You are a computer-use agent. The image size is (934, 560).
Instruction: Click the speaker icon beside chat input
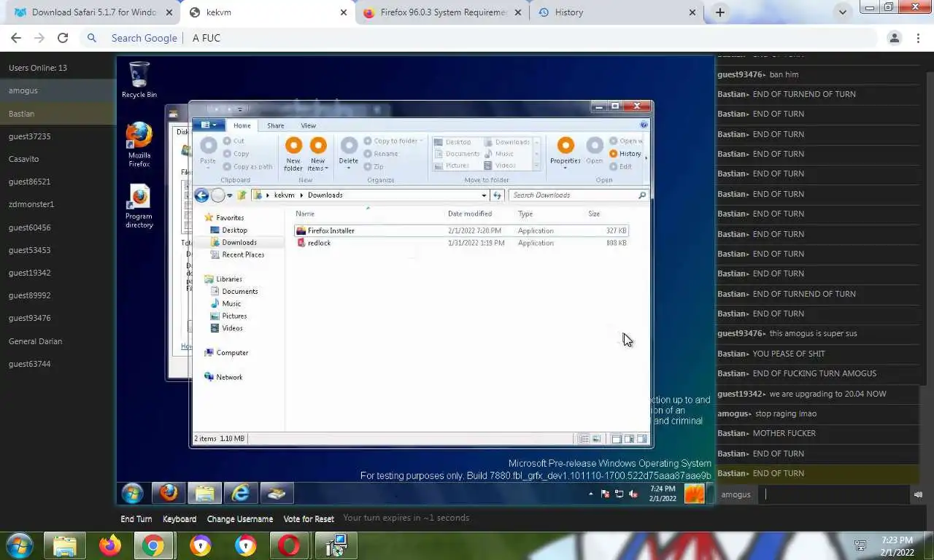[918, 494]
